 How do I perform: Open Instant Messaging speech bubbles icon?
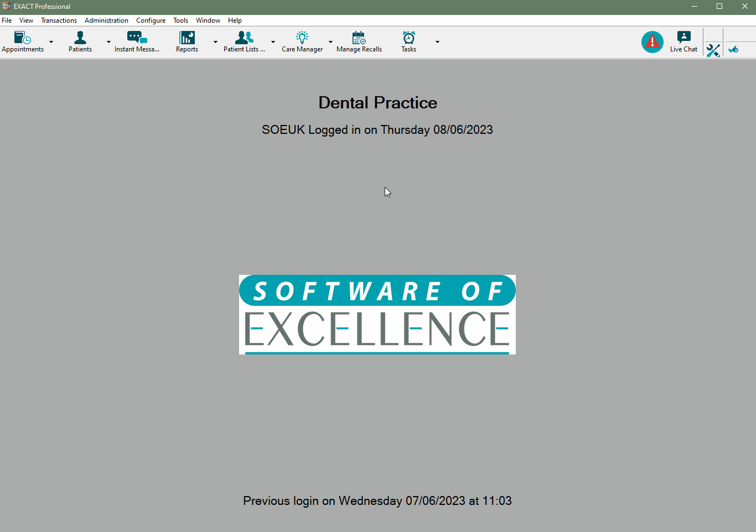coord(137,38)
